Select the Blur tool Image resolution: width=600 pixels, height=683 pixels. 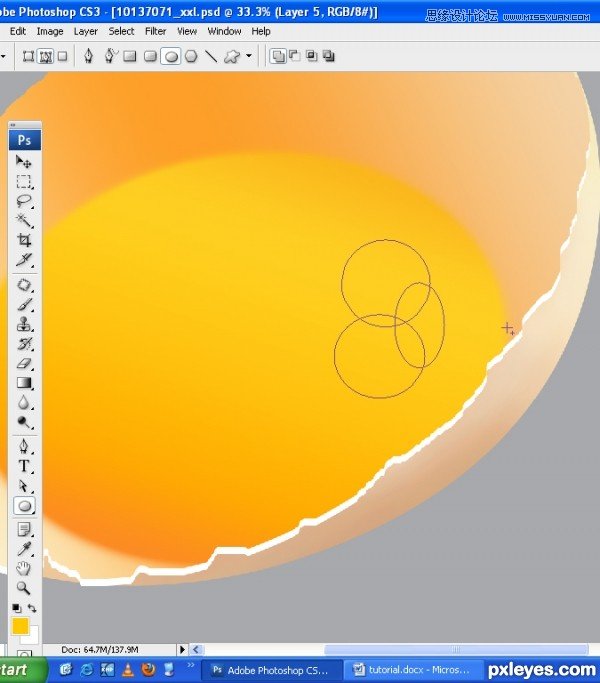pyautogui.click(x=24, y=402)
